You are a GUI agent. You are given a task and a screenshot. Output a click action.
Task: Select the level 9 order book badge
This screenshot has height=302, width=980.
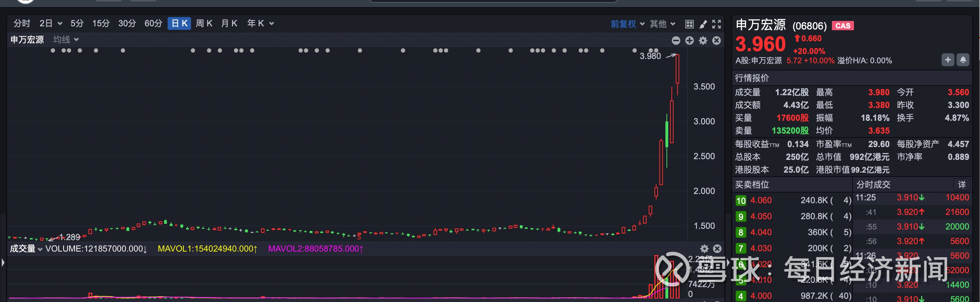(x=741, y=217)
